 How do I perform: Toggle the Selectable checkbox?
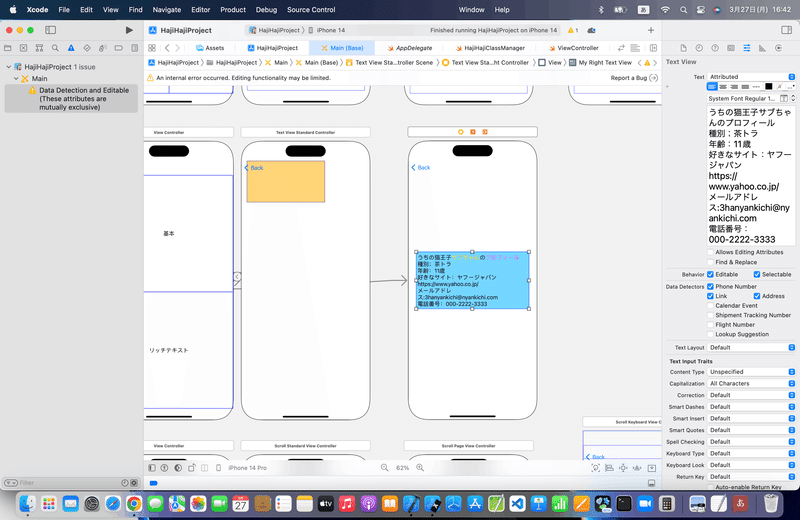tap(757, 275)
